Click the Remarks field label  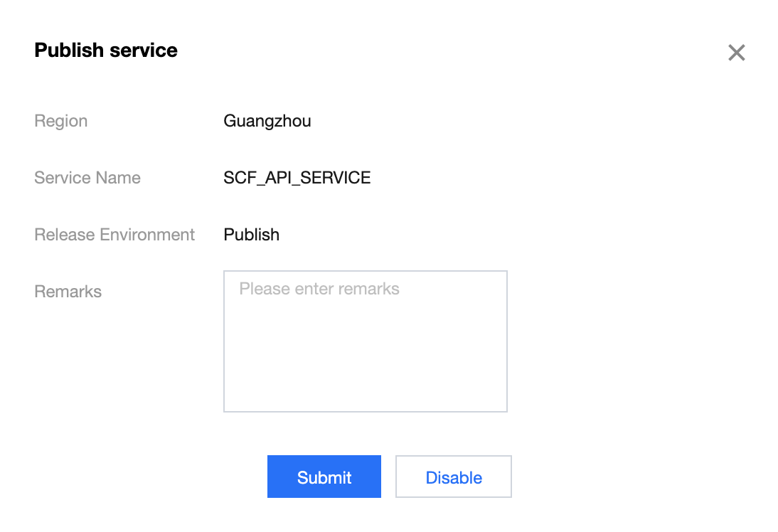[x=68, y=292]
